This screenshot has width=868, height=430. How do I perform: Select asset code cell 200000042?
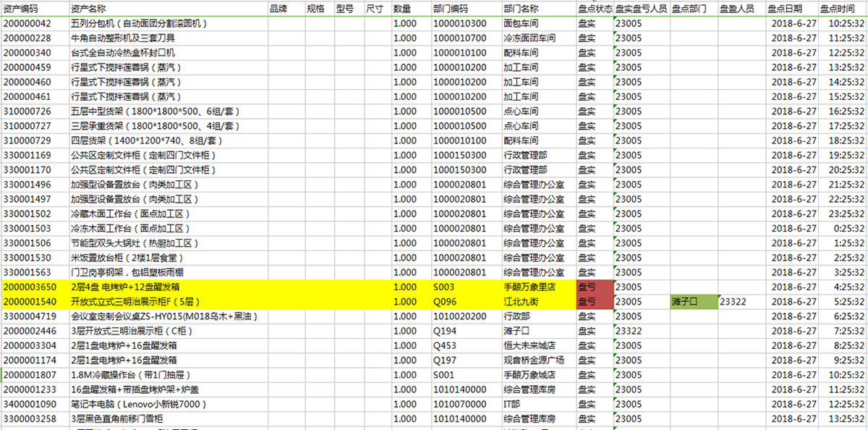tap(35, 23)
